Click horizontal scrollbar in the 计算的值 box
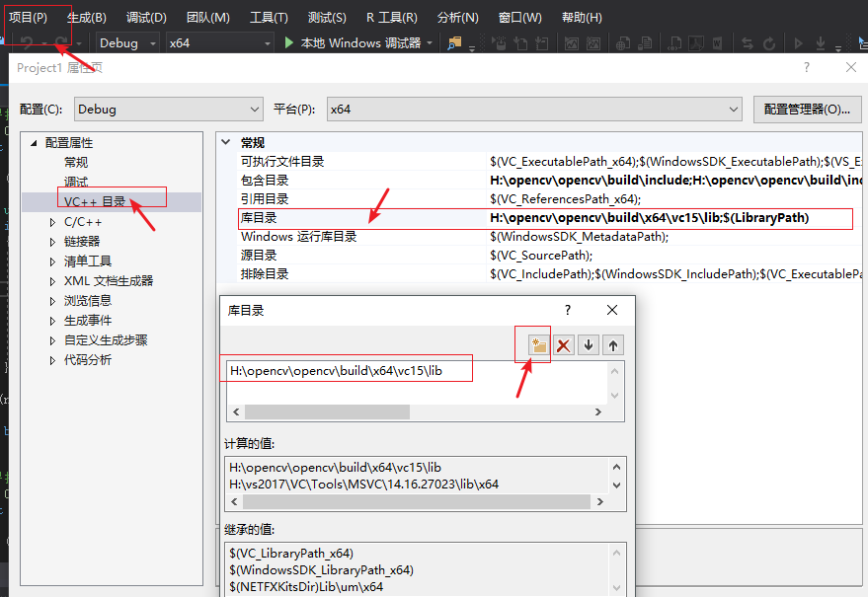 pos(417,501)
